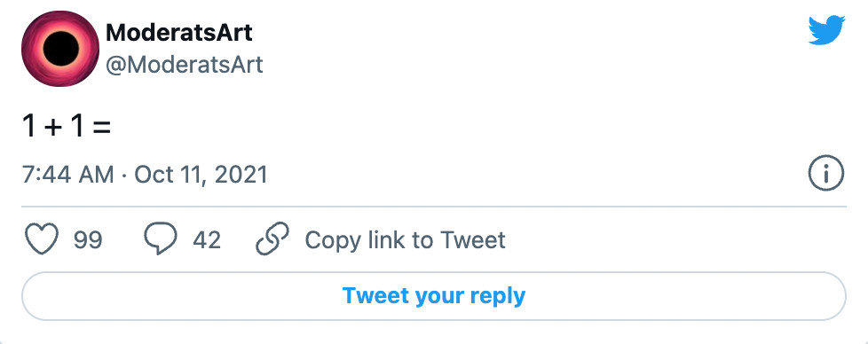The width and height of the screenshot is (868, 344).
Task: Click the chain link icon
Action: (272, 238)
